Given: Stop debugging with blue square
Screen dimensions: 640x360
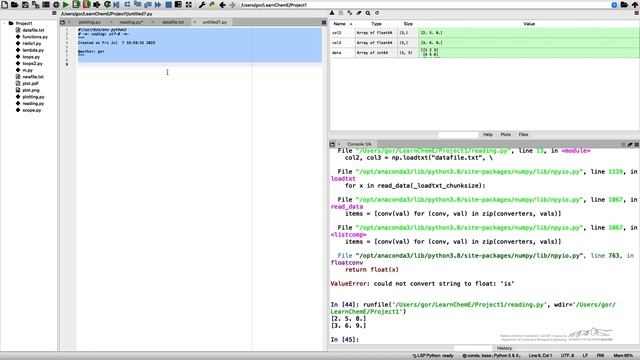Looking at the screenshot, I should [x=168, y=4].
